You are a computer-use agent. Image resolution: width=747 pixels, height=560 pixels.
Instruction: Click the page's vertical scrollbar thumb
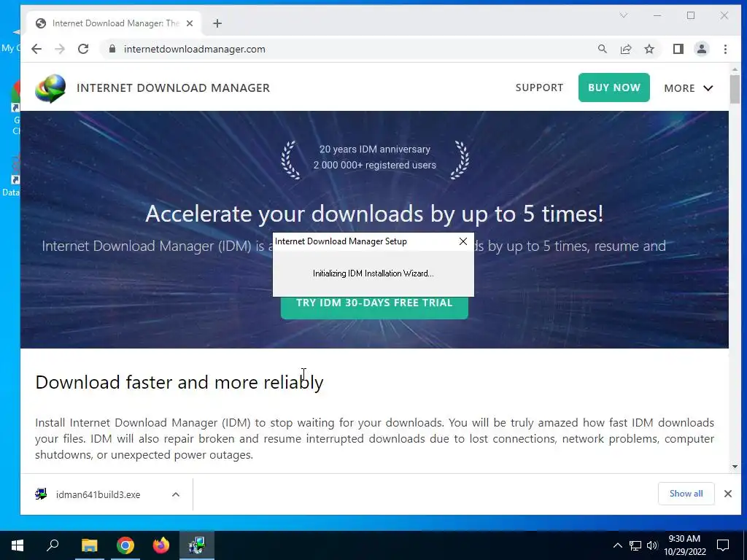tap(735, 88)
